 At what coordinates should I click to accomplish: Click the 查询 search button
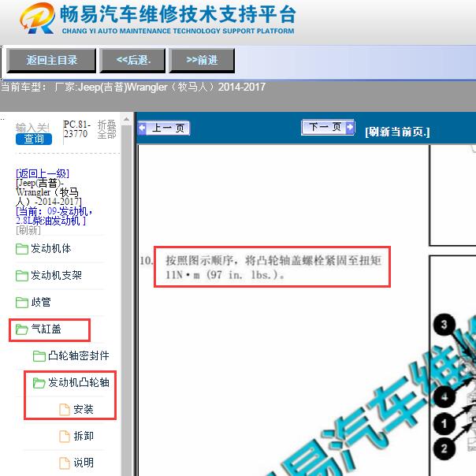click(34, 139)
